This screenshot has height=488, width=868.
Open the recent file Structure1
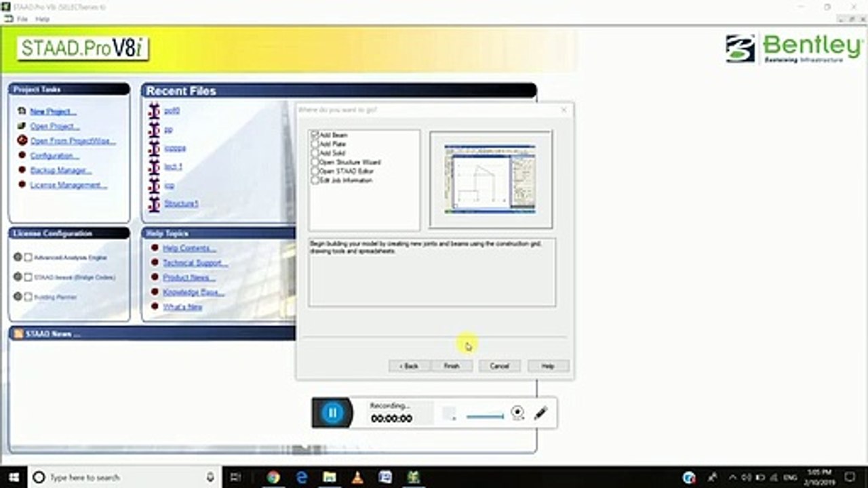point(181,204)
